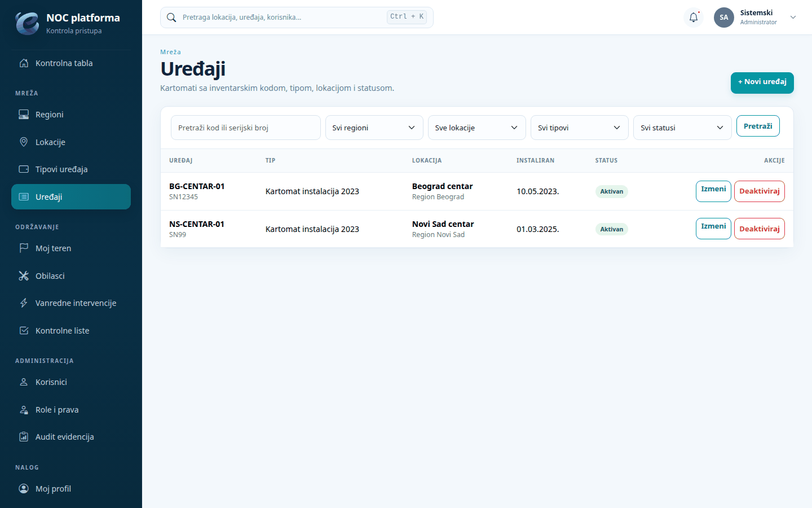This screenshot has height=508, width=812.
Task: Expand the user account menu chevron
Action: [793, 17]
